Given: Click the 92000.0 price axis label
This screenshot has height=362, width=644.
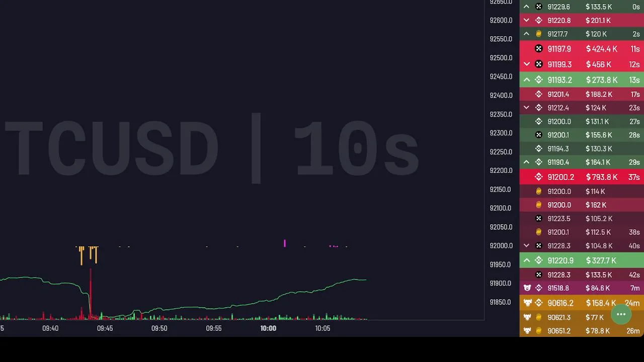Looking at the screenshot, I should pyautogui.click(x=501, y=246).
